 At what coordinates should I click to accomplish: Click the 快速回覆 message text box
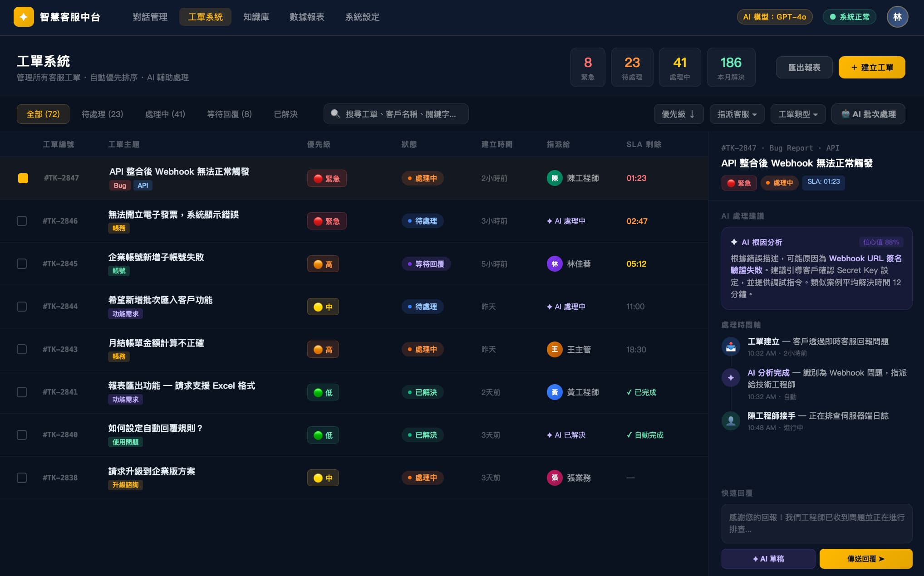point(816,523)
